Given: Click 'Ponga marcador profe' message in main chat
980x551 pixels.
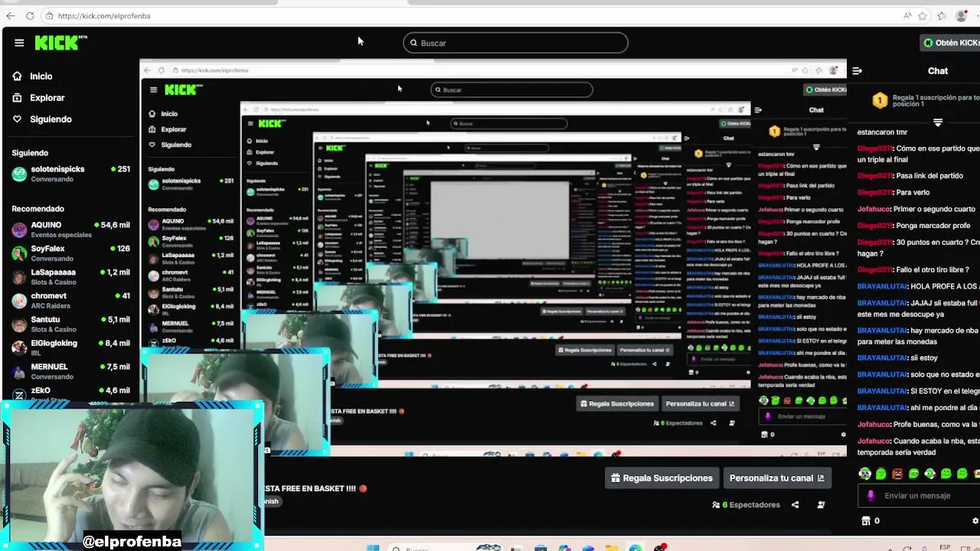Looking at the screenshot, I should point(932,226).
